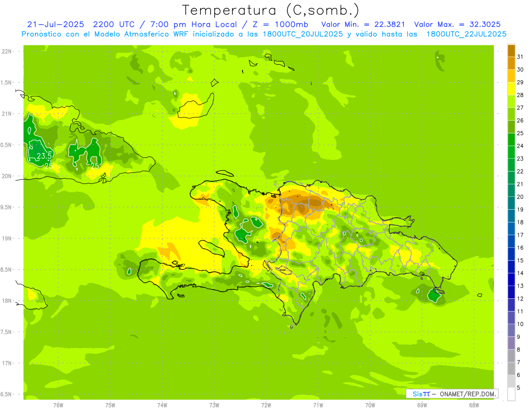Click the colorbar legend value '28'
The image size is (532, 411).
click(520, 95)
